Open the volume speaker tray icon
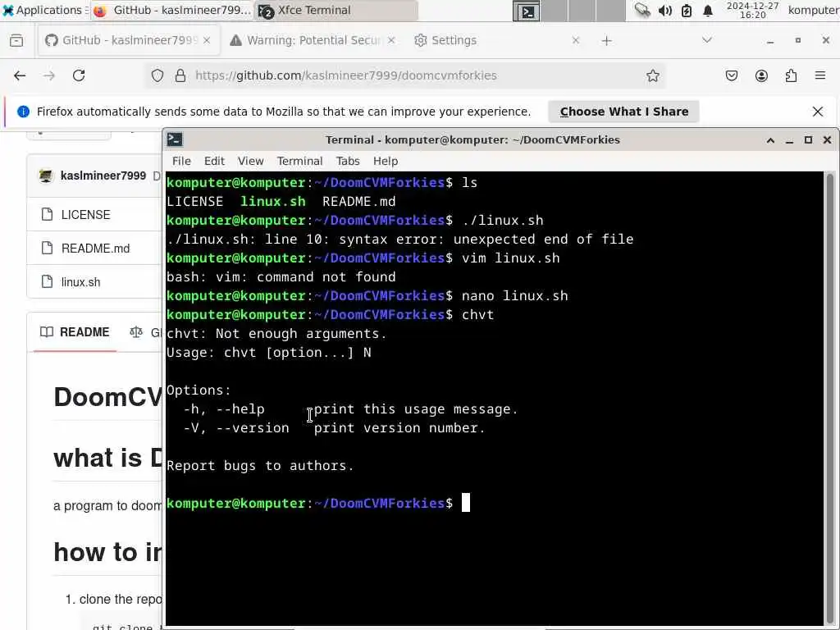This screenshot has width=840, height=630. [x=664, y=11]
